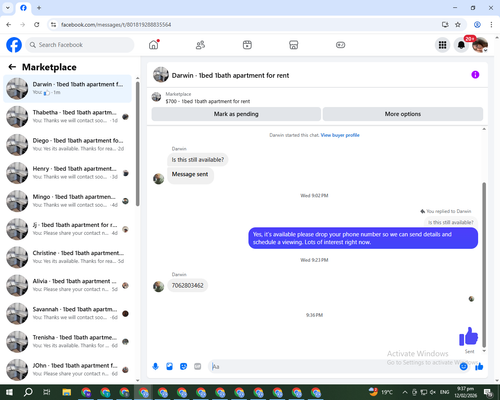Open the Christine conversation
The height and width of the screenshot is (400, 500).
(x=68, y=257)
